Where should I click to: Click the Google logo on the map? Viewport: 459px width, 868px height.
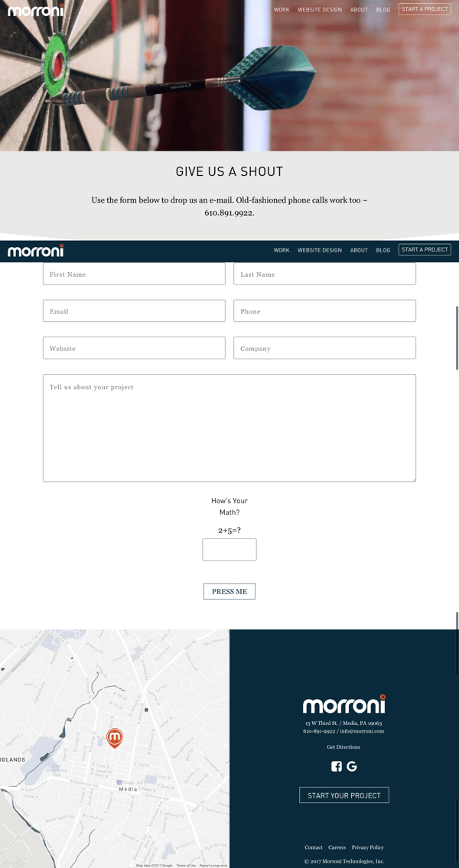(x=12, y=863)
